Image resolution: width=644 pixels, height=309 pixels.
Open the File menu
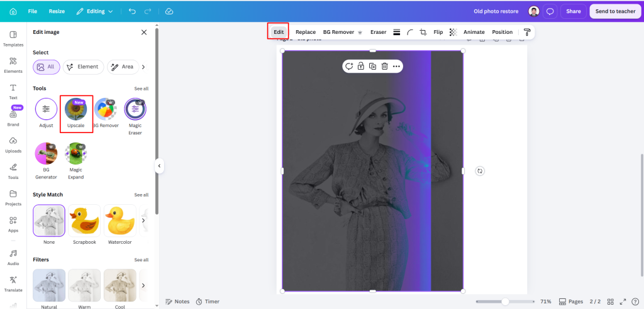[33, 11]
